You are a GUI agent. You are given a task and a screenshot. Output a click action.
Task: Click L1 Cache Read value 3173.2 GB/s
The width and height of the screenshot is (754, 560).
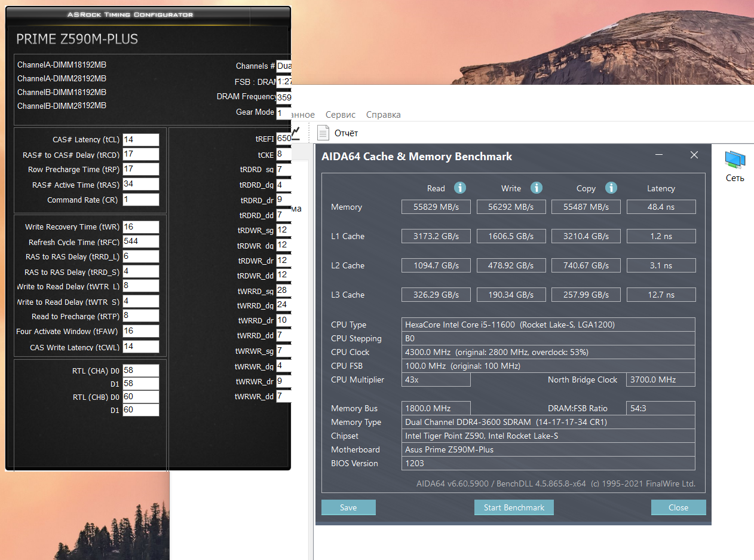point(436,236)
